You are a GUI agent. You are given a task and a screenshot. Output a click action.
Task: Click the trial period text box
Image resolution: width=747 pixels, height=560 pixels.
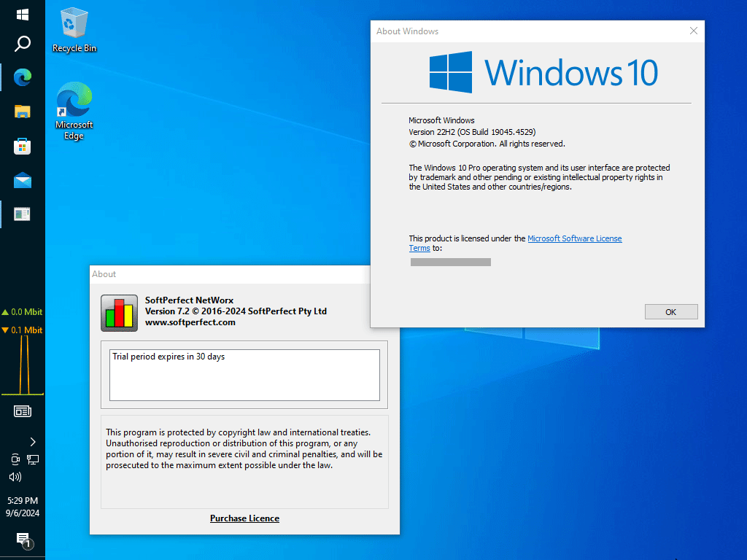[244, 376]
